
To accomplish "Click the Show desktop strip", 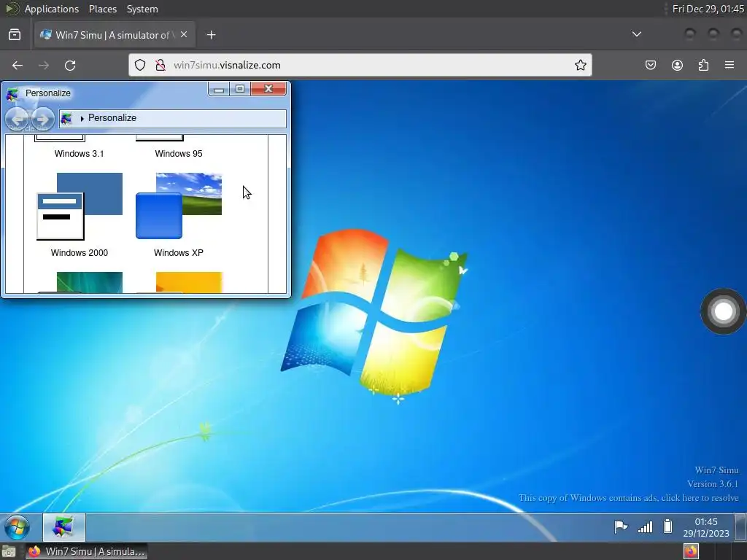I will [x=740, y=527].
